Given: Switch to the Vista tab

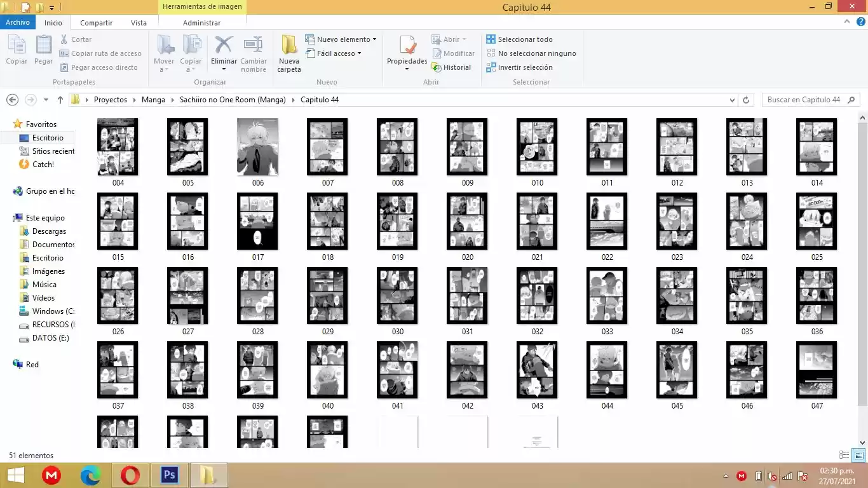Looking at the screenshot, I should [x=139, y=23].
